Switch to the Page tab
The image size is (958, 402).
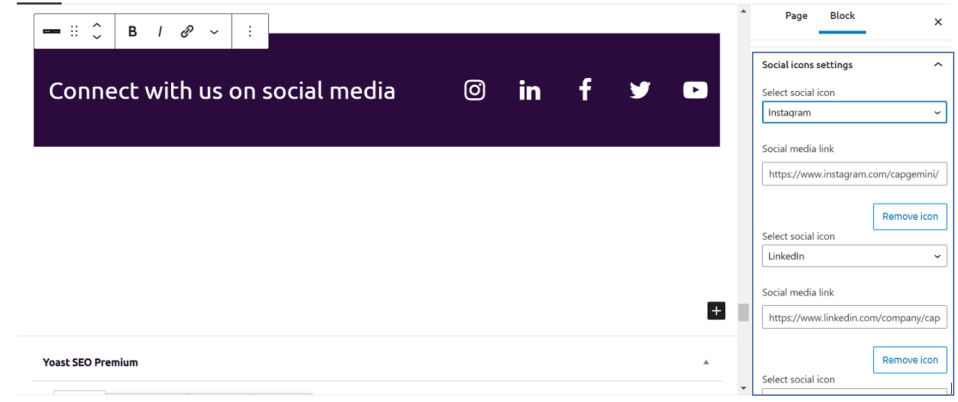[796, 16]
